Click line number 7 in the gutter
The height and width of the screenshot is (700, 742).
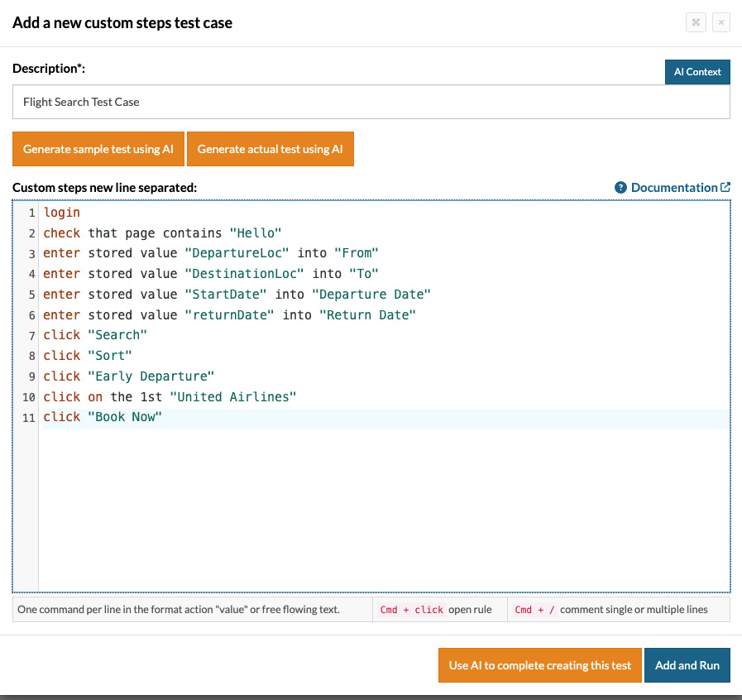(x=31, y=335)
